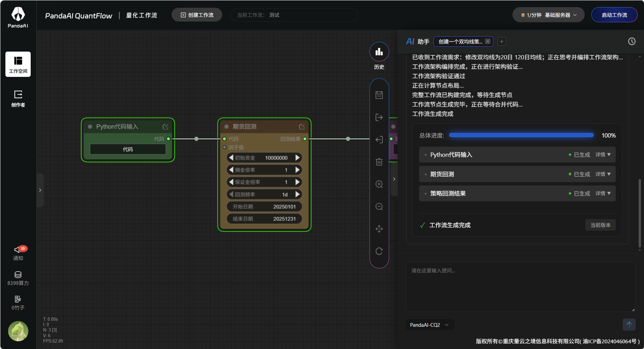Click the refresh canvas icon
Screen dimensions: 644x349
(379, 251)
